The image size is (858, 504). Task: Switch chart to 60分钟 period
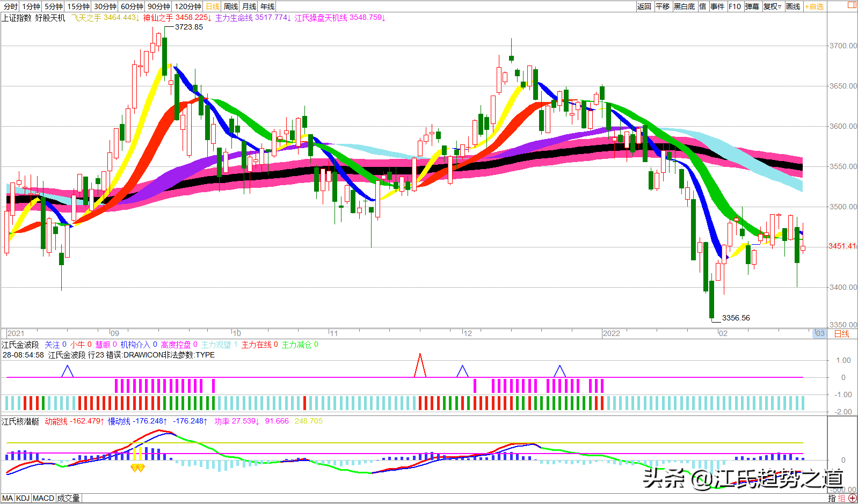coord(132,6)
